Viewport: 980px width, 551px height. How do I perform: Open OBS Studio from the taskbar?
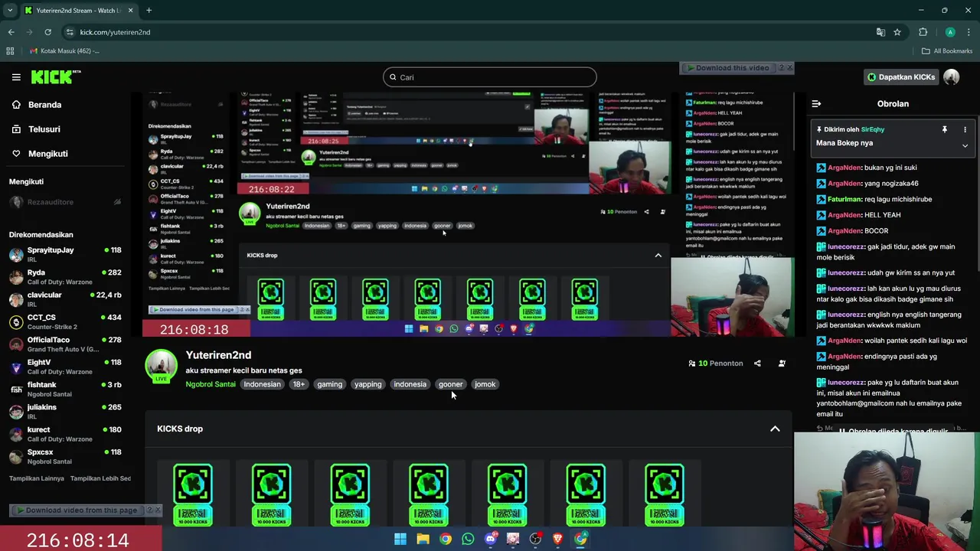536,539
